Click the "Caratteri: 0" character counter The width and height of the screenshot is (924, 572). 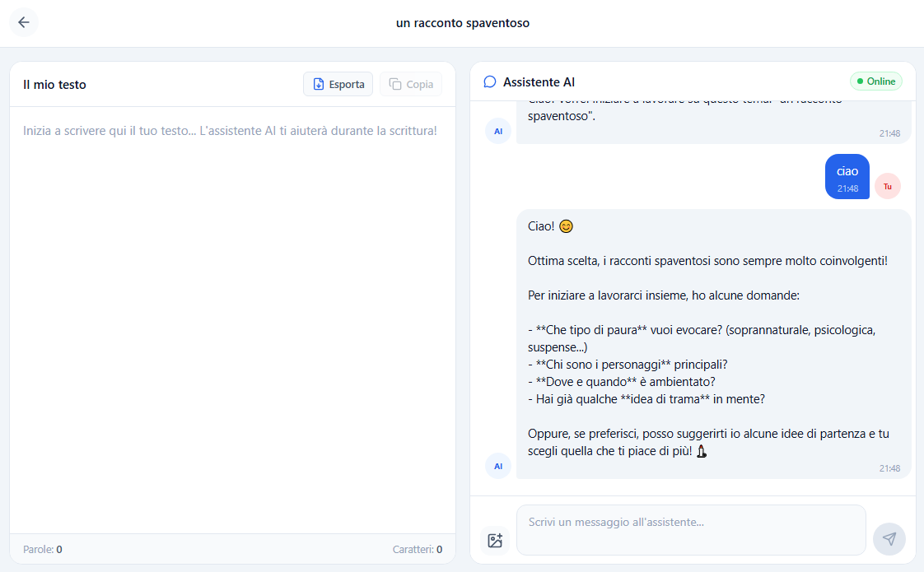click(x=418, y=549)
